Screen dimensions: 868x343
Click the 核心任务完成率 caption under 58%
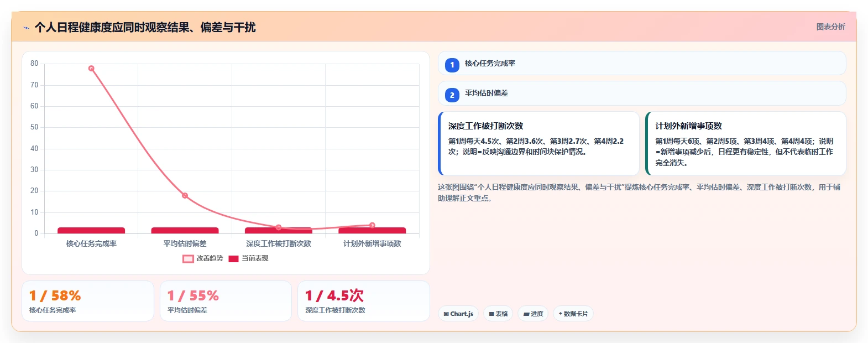pos(53,310)
